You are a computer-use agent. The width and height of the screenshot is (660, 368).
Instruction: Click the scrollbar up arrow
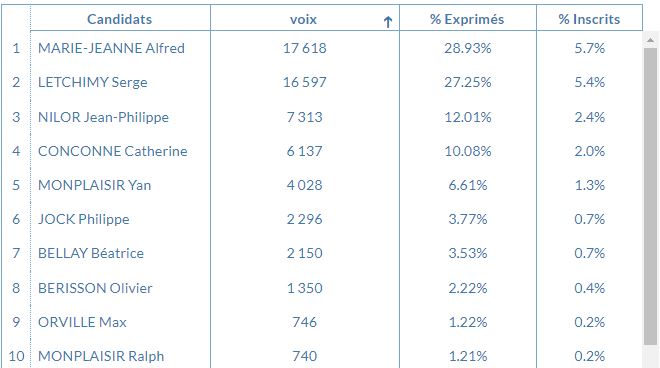pos(650,40)
